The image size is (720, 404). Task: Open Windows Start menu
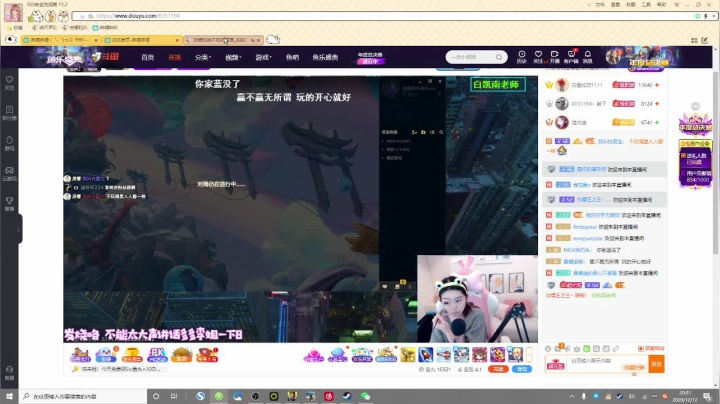click(x=9, y=396)
